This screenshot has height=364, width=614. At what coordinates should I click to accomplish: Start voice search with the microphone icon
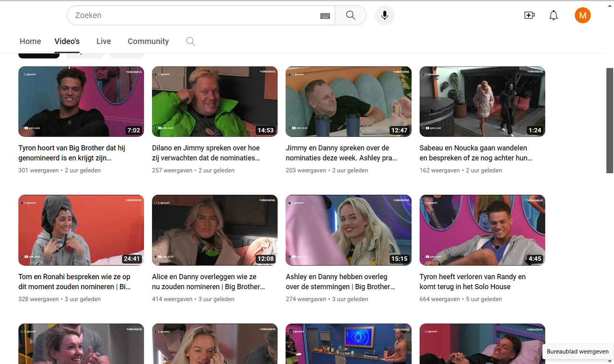[x=385, y=15]
